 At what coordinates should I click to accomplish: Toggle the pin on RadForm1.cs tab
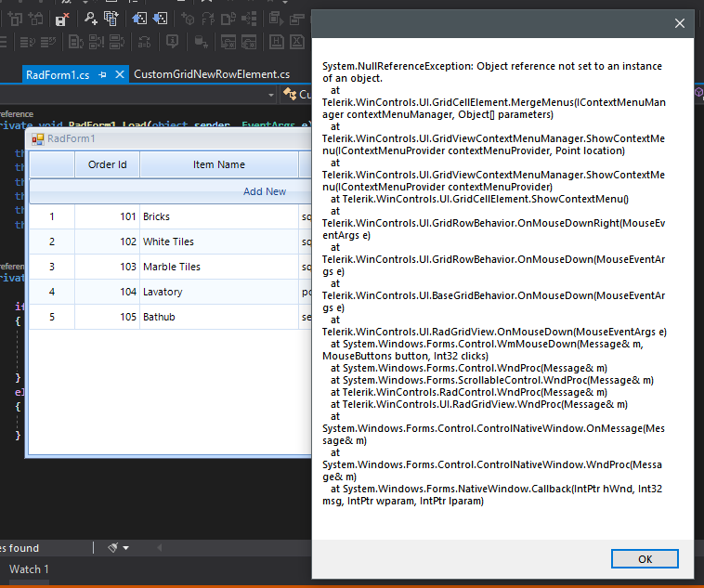tap(102, 75)
